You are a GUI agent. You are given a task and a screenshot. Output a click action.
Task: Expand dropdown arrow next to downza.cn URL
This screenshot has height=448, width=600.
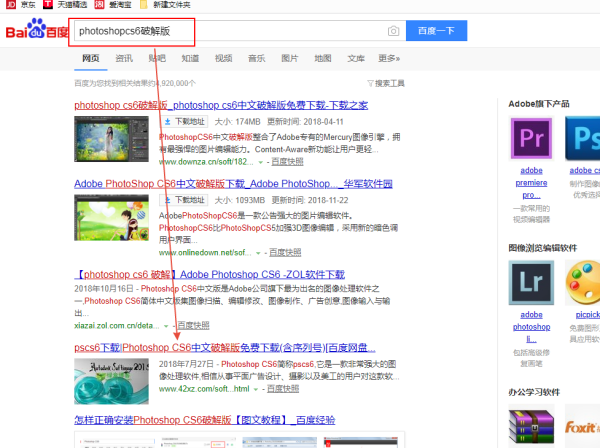pyautogui.click(x=261, y=162)
